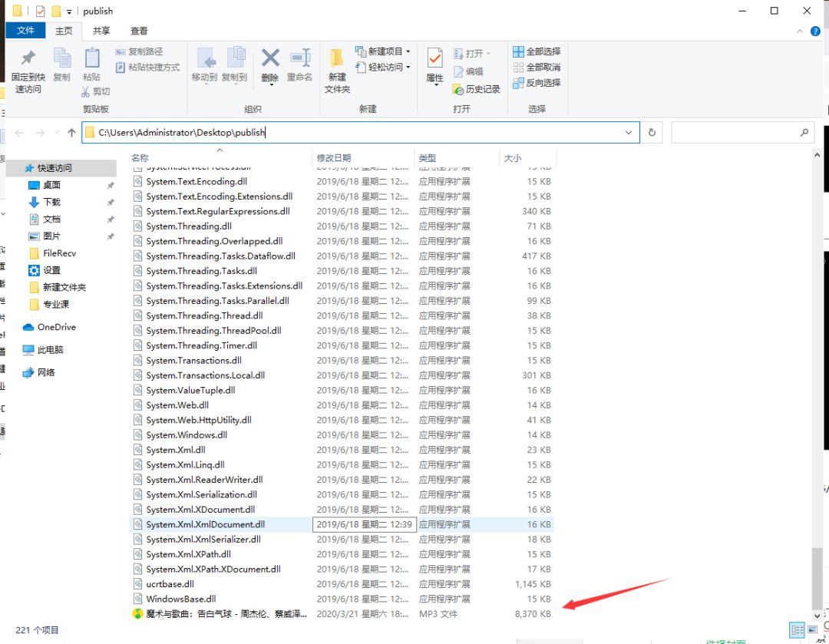Open the 共享 ribbon tab

[x=101, y=31]
